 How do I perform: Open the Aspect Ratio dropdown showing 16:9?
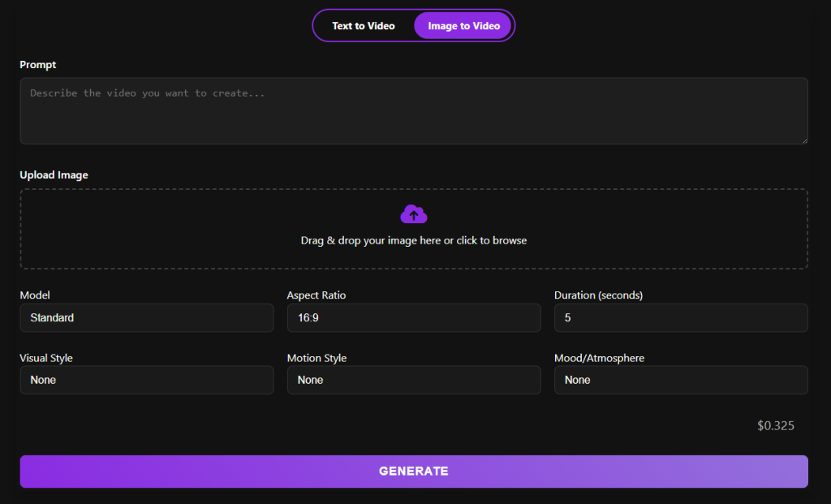[x=413, y=318]
